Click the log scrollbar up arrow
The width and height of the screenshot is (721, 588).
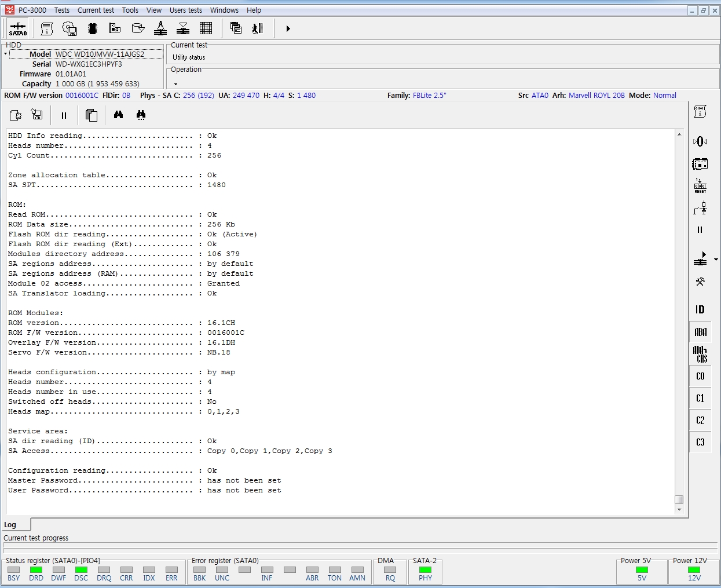(679, 134)
